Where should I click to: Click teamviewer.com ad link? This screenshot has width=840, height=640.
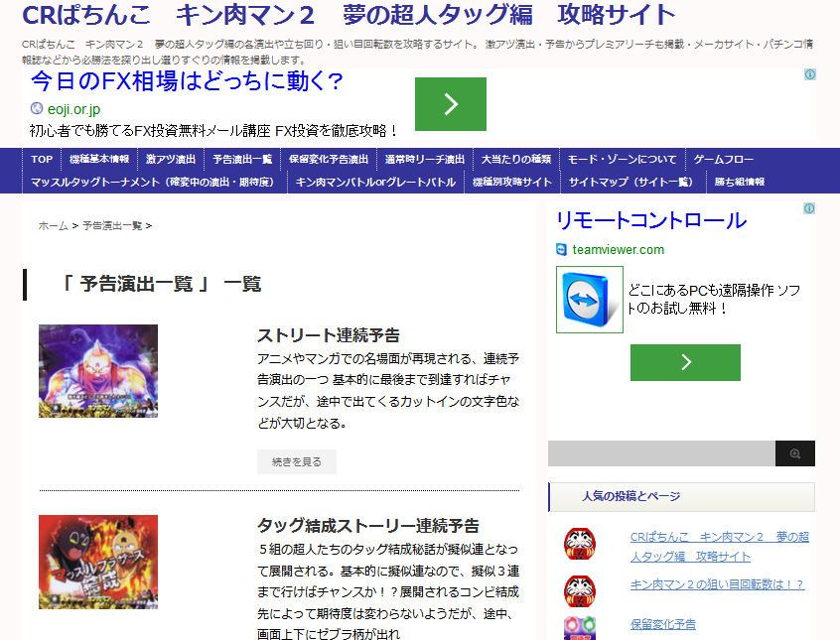pyautogui.click(x=619, y=250)
